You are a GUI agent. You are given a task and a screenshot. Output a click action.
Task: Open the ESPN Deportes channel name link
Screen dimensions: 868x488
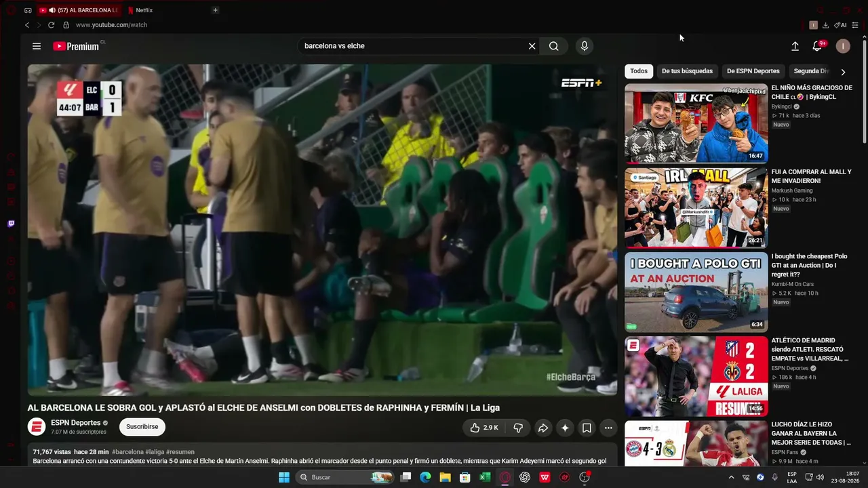click(x=75, y=423)
